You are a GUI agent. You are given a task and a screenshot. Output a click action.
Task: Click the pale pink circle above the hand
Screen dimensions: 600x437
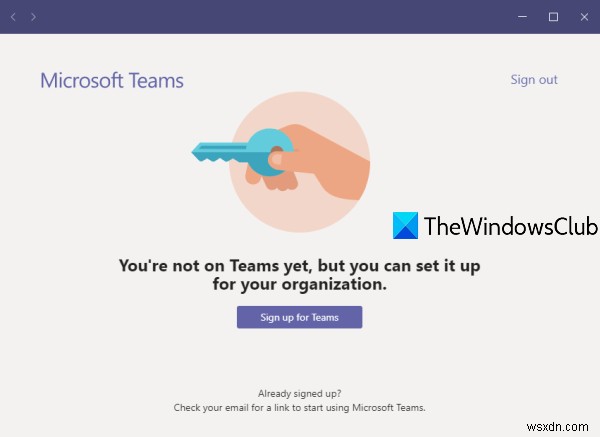[299, 109]
